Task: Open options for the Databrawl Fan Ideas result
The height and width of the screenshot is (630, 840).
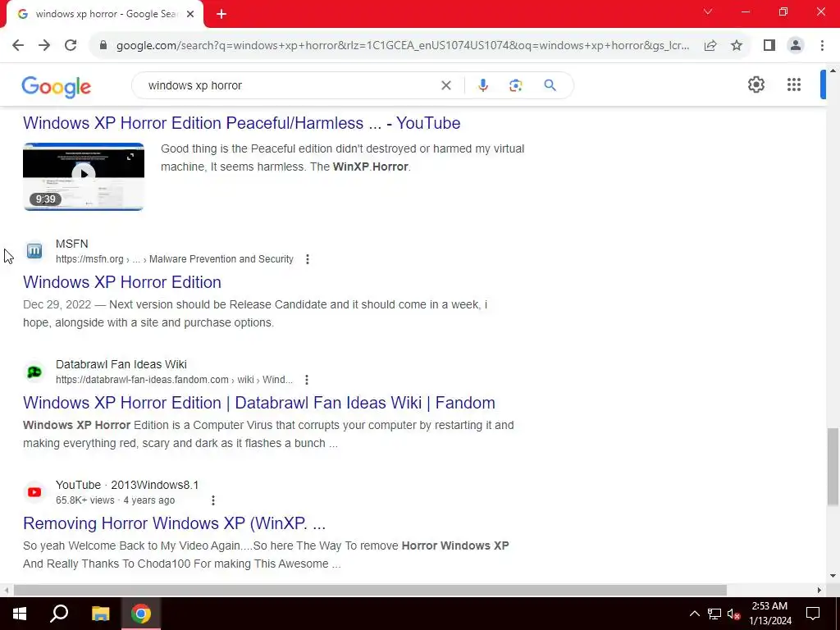Action: [x=307, y=380]
